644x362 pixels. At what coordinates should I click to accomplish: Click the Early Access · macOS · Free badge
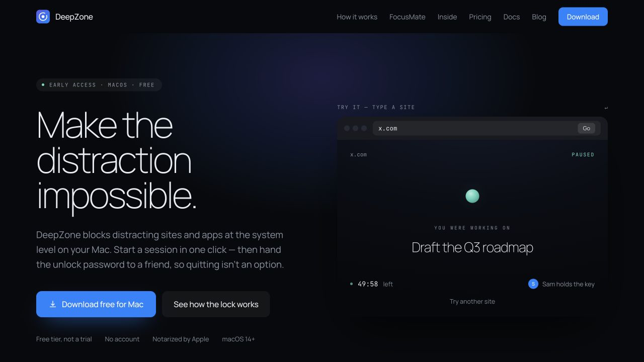(99, 85)
